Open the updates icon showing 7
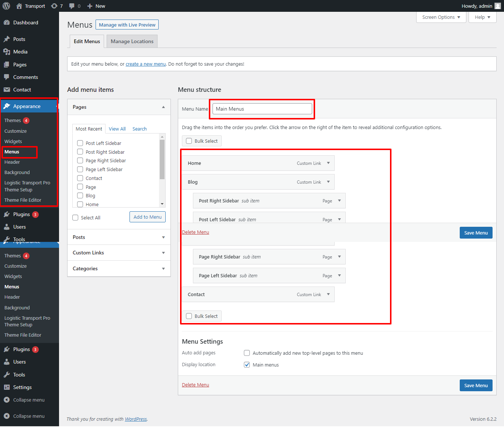Screen dimensions: 504x427 pyautogui.click(x=54, y=6)
